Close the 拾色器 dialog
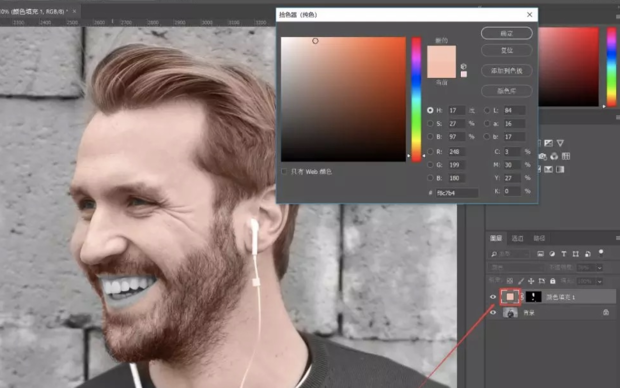Viewport: 620px width, 388px height. (529, 15)
